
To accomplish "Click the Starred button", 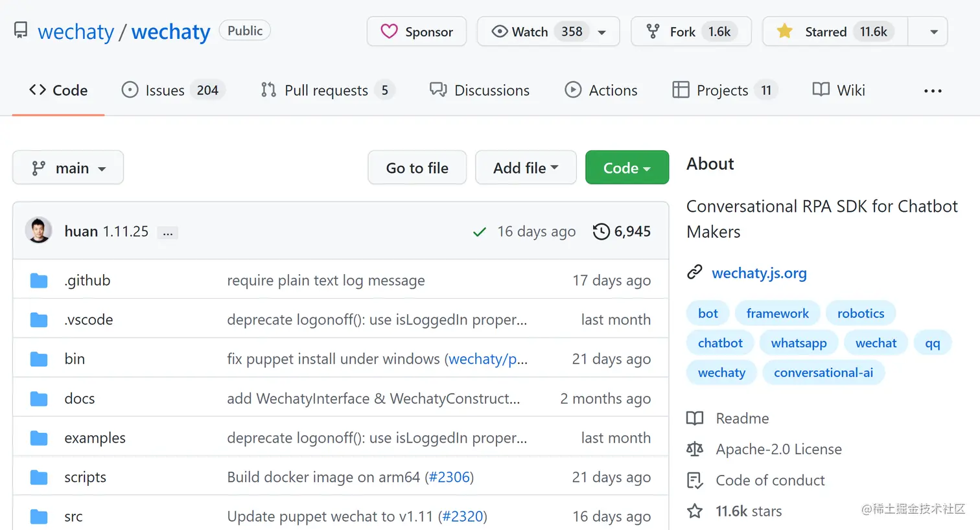I will tap(835, 32).
